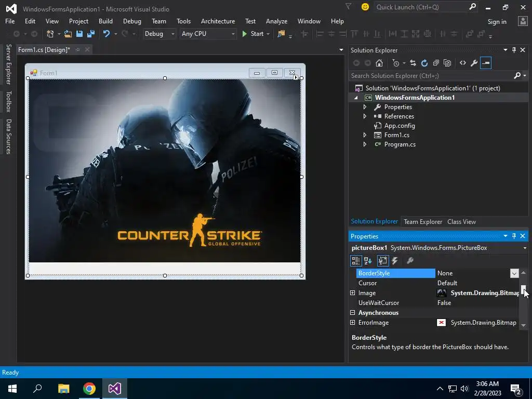Image resolution: width=532 pixels, height=399 pixels.
Task: Switch to the Class View tab
Action: click(461, 221)
